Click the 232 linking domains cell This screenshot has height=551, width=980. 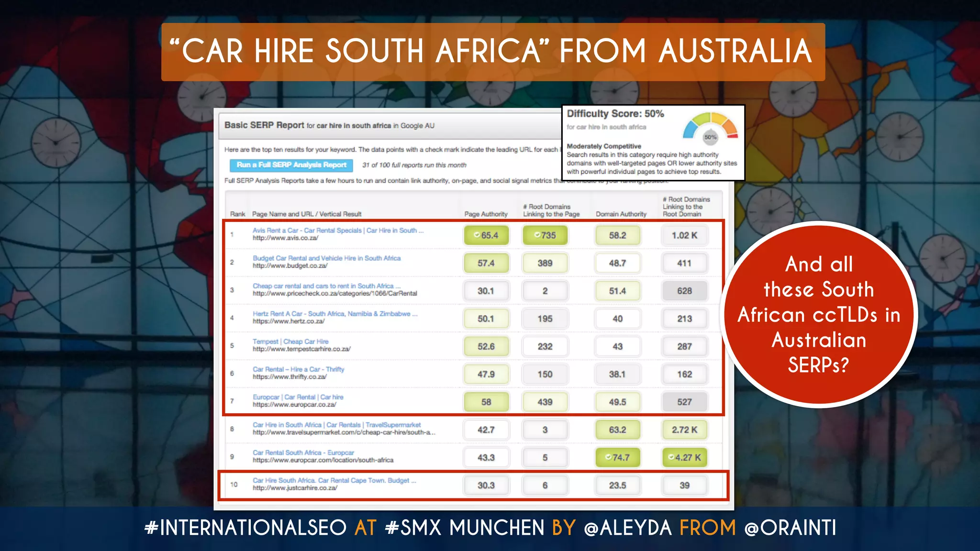(x=545, y=346)
